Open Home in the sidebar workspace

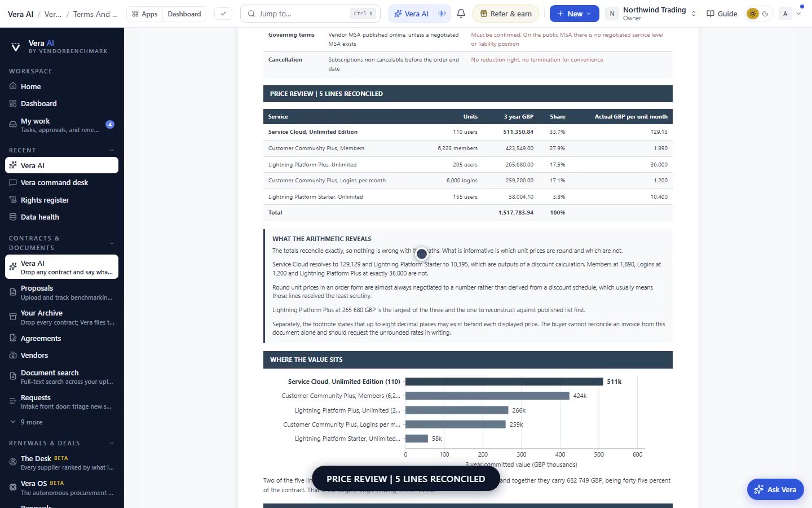point(62,86)
